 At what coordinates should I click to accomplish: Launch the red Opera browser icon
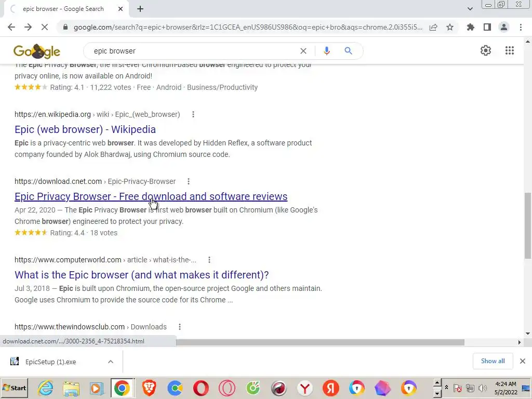[201, 388]
